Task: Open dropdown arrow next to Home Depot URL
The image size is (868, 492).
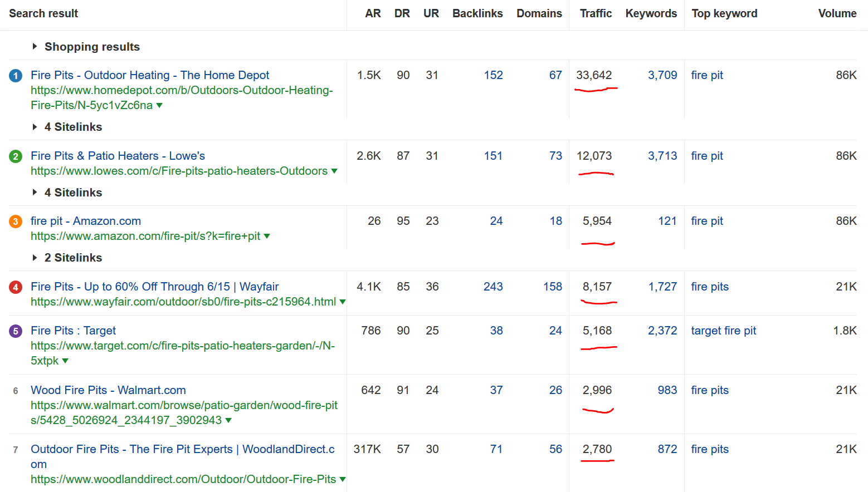Action: (x=159, y=106)
